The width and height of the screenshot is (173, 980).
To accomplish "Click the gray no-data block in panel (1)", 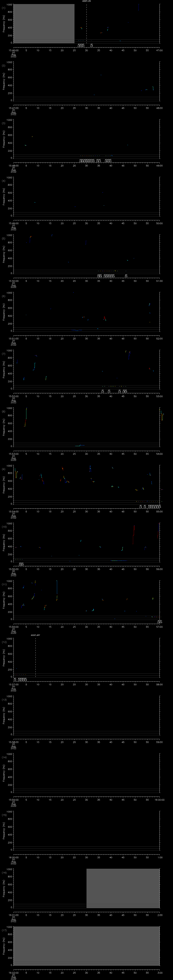I will click(44, 24).
